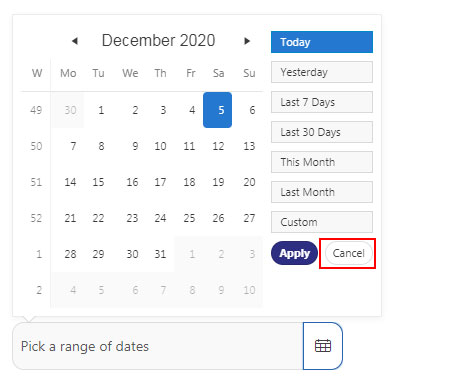The height and width of the screenshot is (389, 459).
Task: Click the December 2020 month title
Action: coord(158,40)
